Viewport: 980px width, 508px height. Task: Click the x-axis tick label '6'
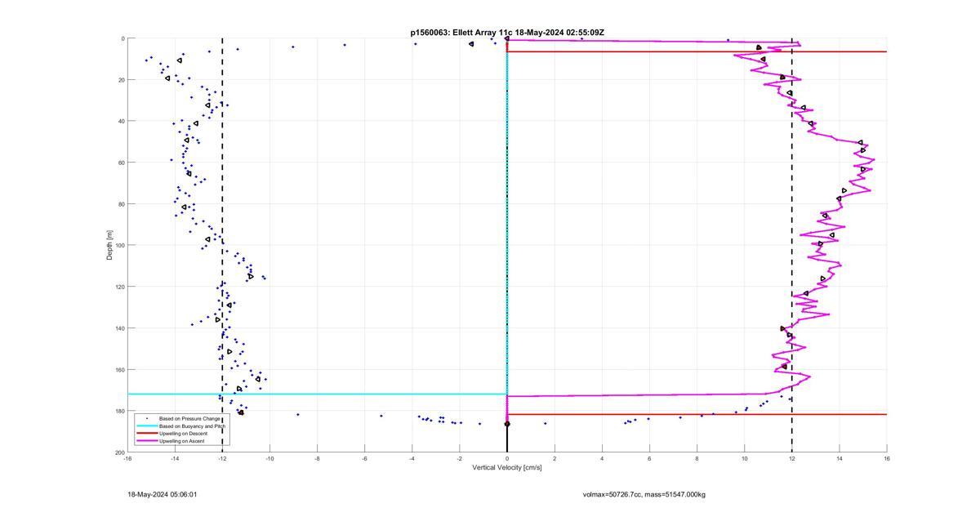click(x=649, y=458)
